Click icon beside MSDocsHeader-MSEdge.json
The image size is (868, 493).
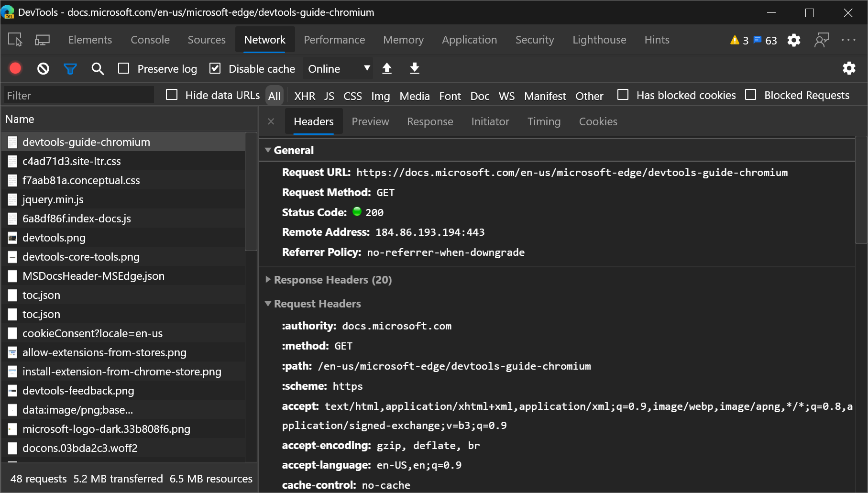(12, 276)
